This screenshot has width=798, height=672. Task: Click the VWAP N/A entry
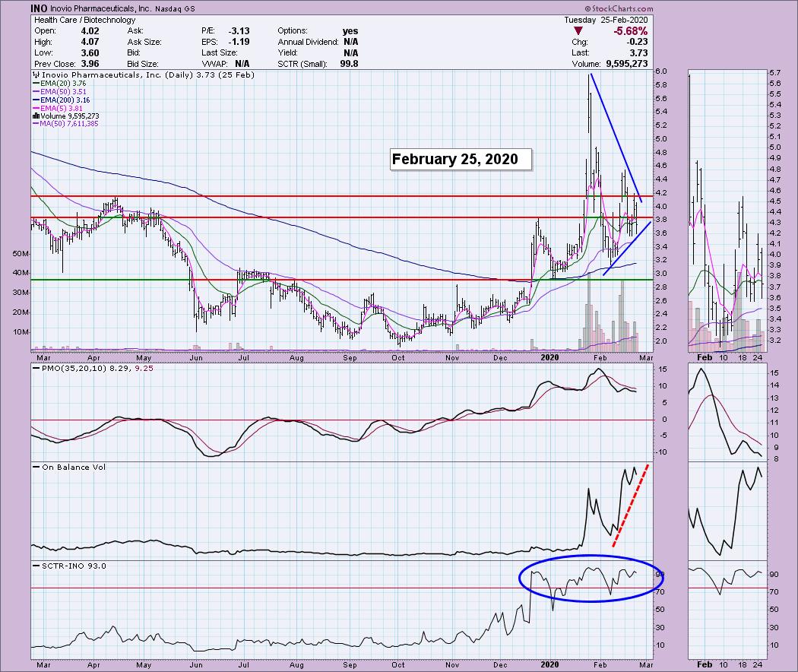(226, 64)
